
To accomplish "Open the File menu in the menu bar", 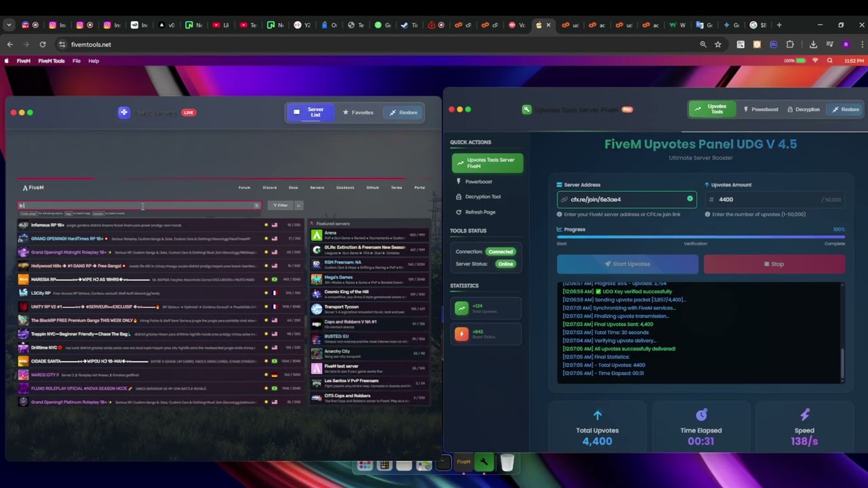I will 77,61.
